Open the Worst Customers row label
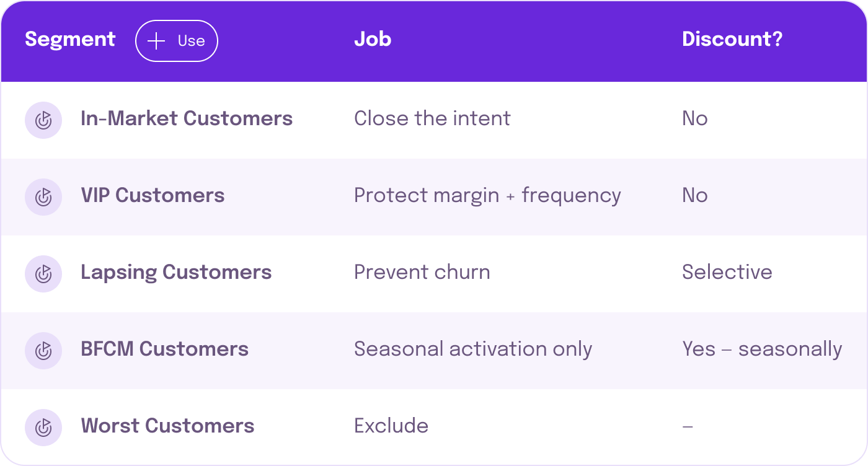Screen dimensions: 868x466 coord(167,426)
